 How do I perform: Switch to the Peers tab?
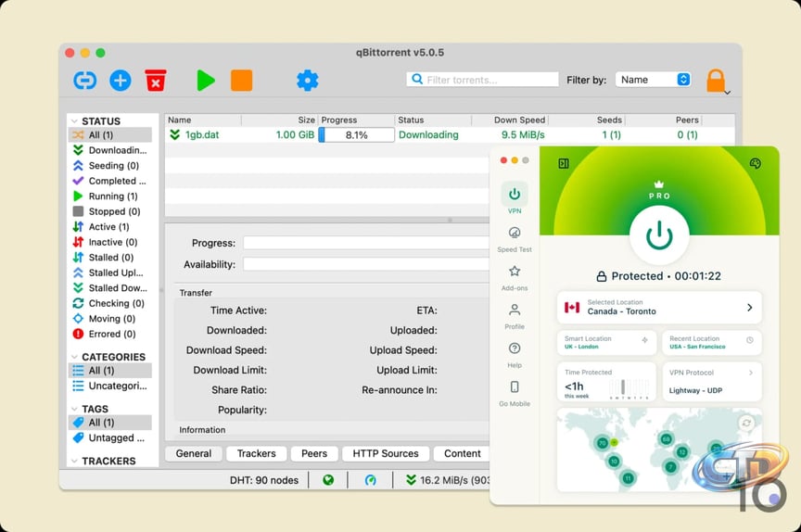point(314,453)
